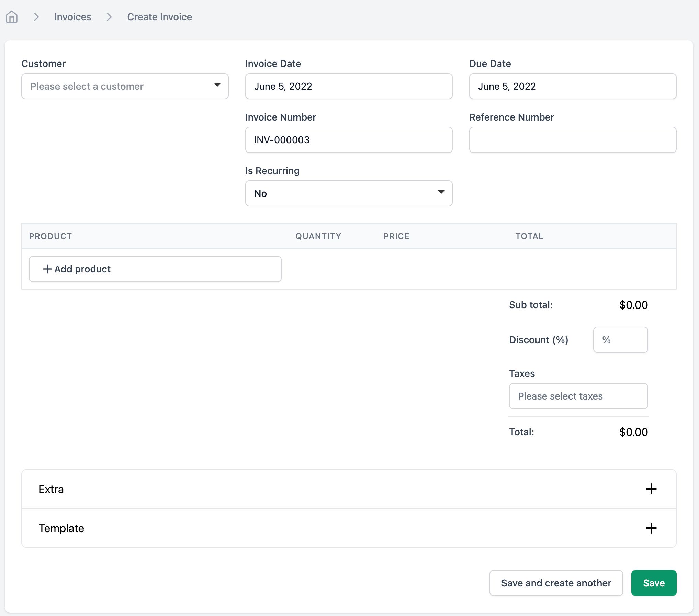Viewport: 699px width, 616px height.
Task: Click the chevron after the home icon
Action: point(36,16)
